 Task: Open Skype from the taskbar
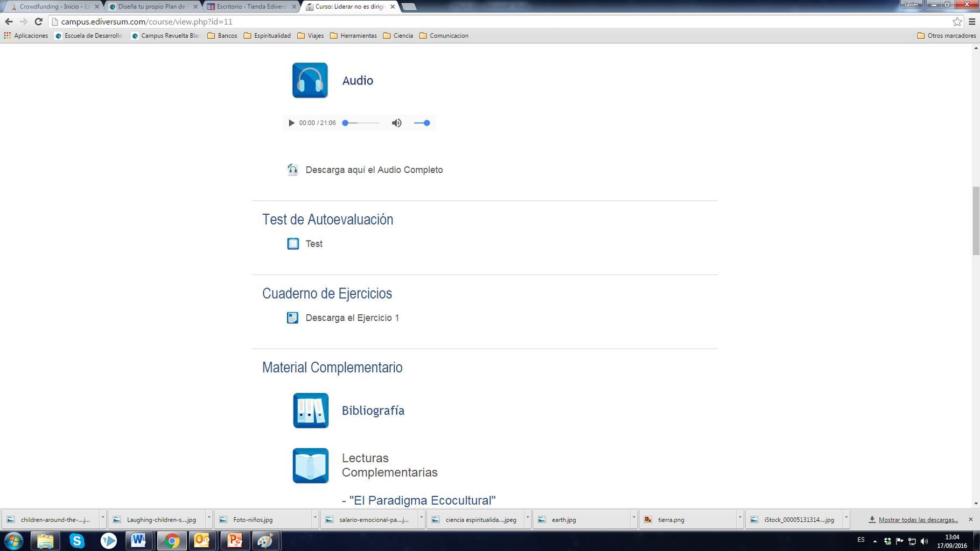pos(77,540)
